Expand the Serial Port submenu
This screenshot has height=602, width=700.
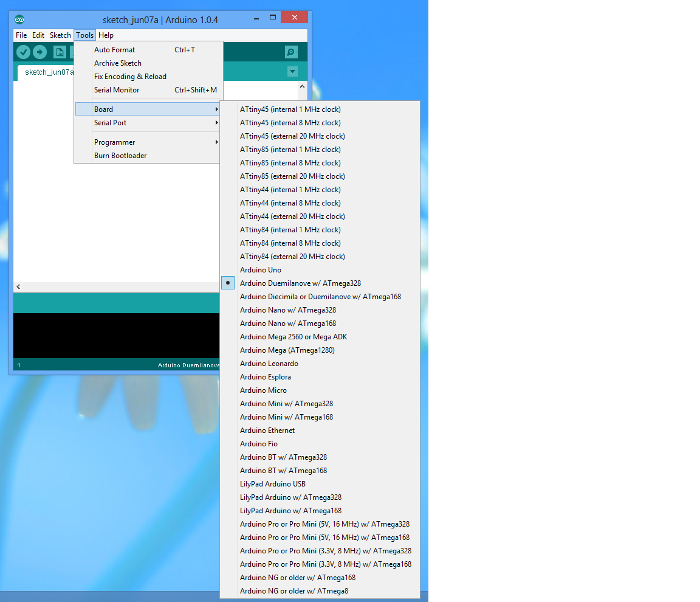pos(148,122)
